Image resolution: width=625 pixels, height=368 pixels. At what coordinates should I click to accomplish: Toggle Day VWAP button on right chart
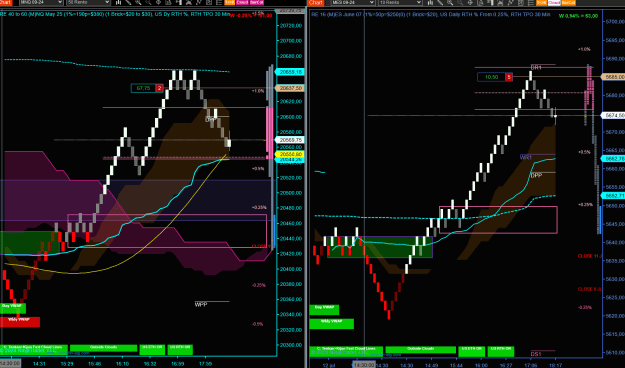pyautogui.click(x=324, y=309)
